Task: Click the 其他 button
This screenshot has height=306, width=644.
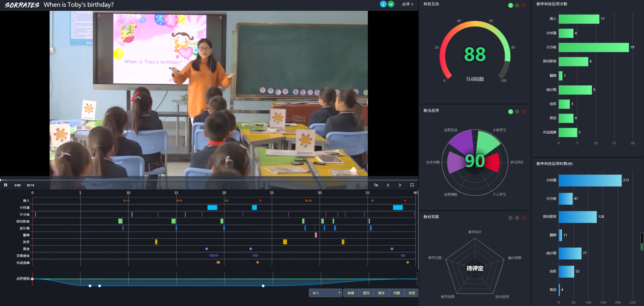Action: [x=412, y=293]
